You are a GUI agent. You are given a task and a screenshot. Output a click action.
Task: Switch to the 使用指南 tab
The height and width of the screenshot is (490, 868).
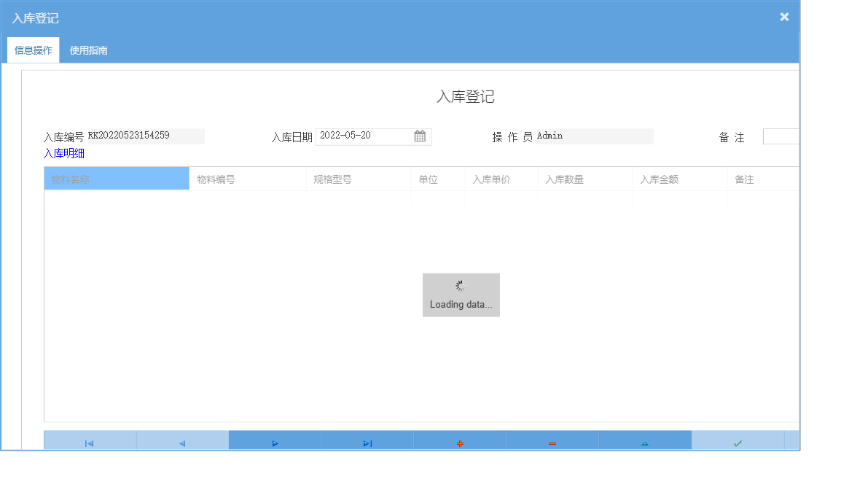click(x=87, y=50)
